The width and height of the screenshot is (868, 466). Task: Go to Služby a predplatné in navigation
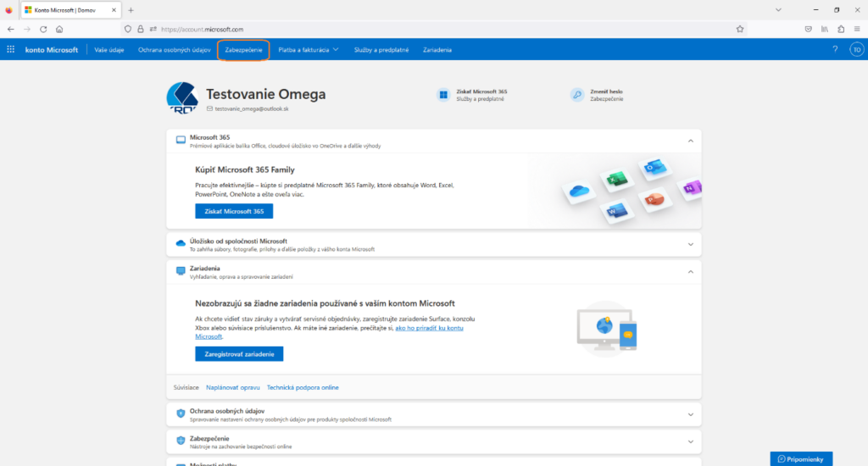[381, 50]
